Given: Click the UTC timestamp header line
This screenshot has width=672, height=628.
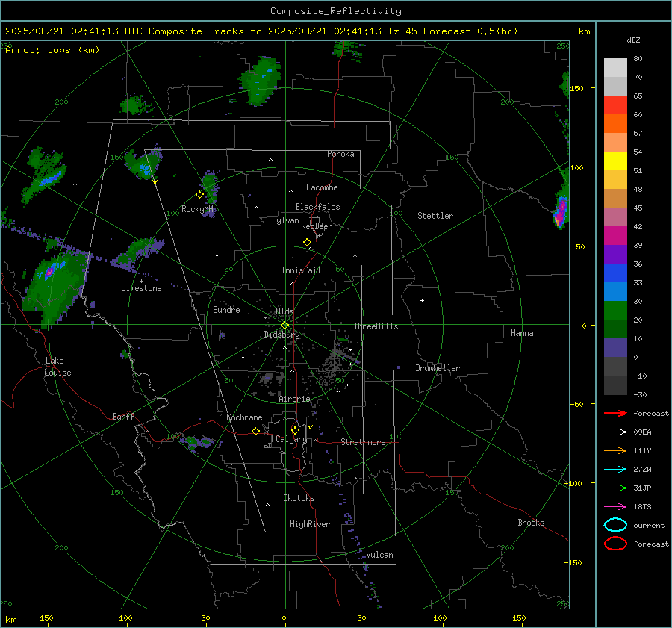Looking at the screenshot, I should coord(261,31).
